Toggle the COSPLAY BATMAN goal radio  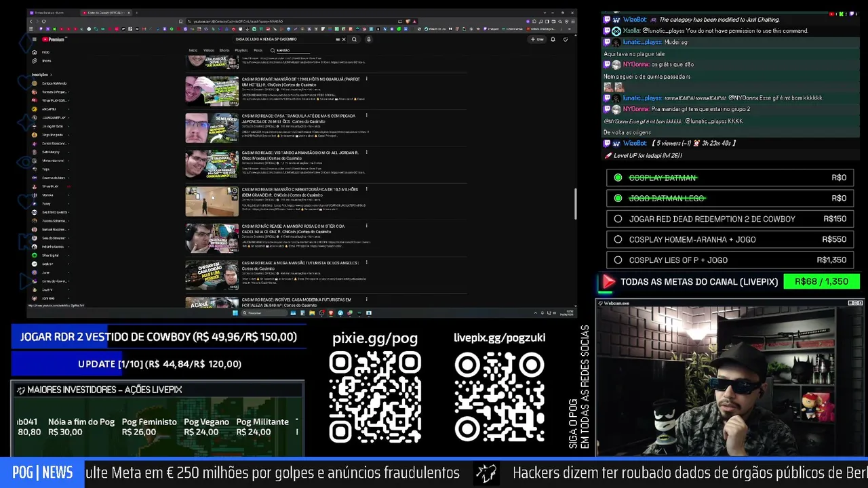618,178
